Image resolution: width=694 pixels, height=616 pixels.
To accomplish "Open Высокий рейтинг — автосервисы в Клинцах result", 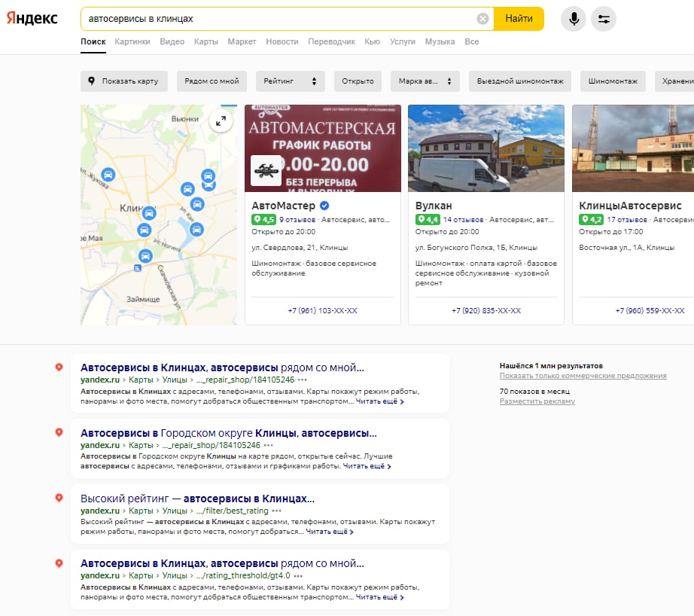I will (x=197, y=499).
